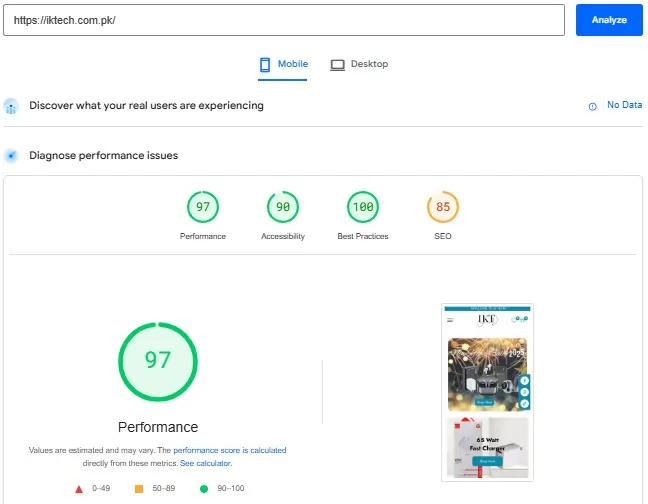This screenshot has width=648, height=504.
Task: Click the SEO category label
Action: 443,236
